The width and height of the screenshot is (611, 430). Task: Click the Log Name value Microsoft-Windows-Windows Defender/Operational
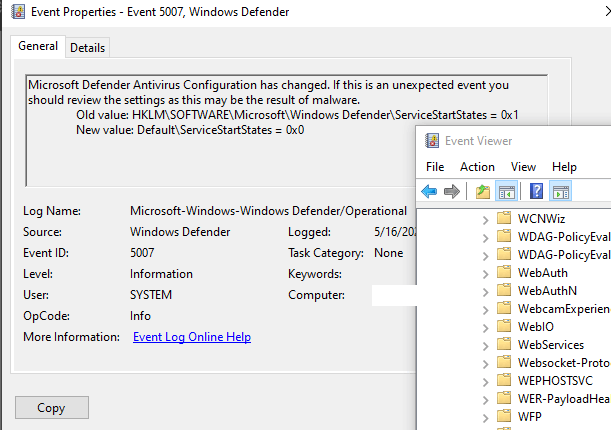tap(268, 211)
